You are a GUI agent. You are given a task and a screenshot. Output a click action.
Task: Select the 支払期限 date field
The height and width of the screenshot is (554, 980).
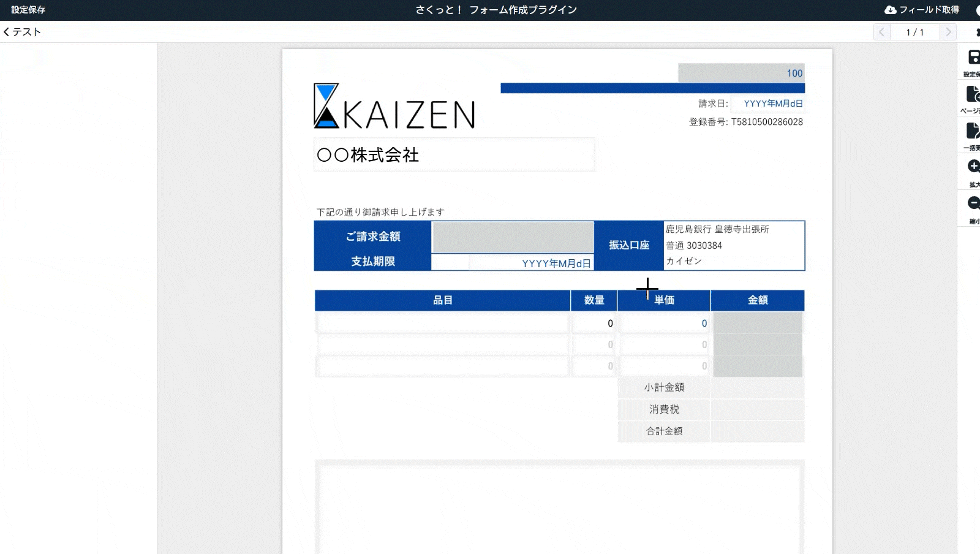coord(531,263)
